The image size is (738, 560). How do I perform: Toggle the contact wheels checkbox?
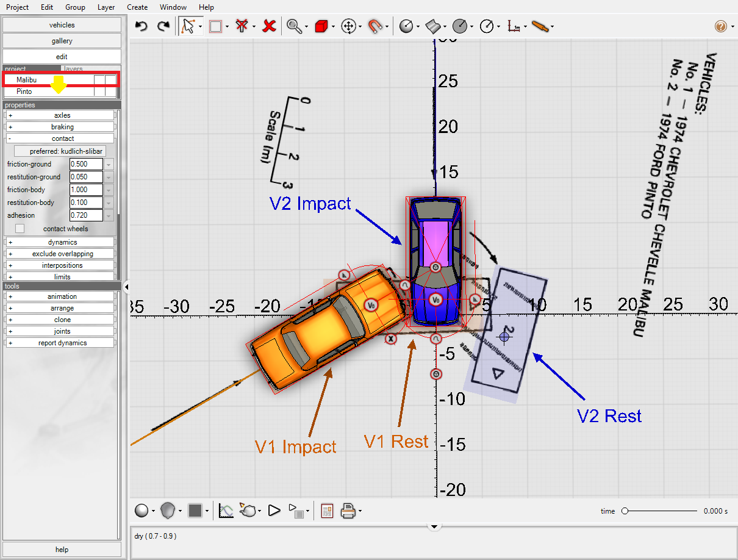point(20,229)
